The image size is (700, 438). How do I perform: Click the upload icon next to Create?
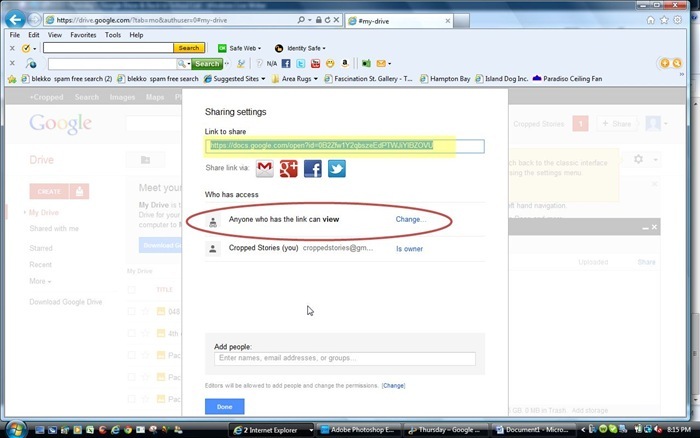[x=79, y=191]
